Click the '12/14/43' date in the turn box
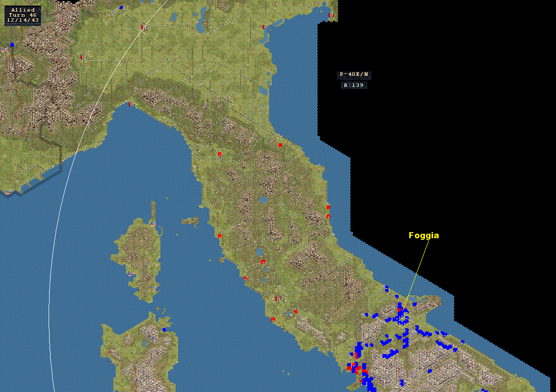The width and height of the screenshot is (556, 392). (x=23, y=20)
